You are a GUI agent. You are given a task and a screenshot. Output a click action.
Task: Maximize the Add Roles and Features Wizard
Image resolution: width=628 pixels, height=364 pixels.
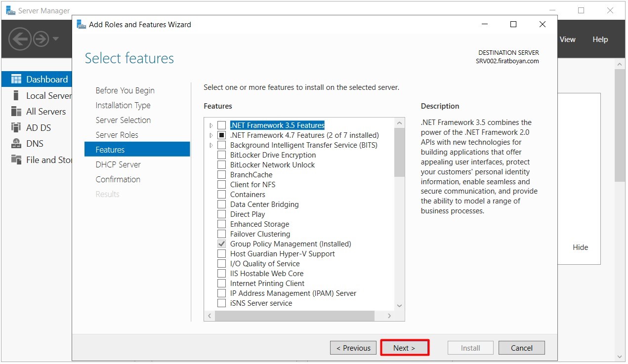[x=513, y=24]
